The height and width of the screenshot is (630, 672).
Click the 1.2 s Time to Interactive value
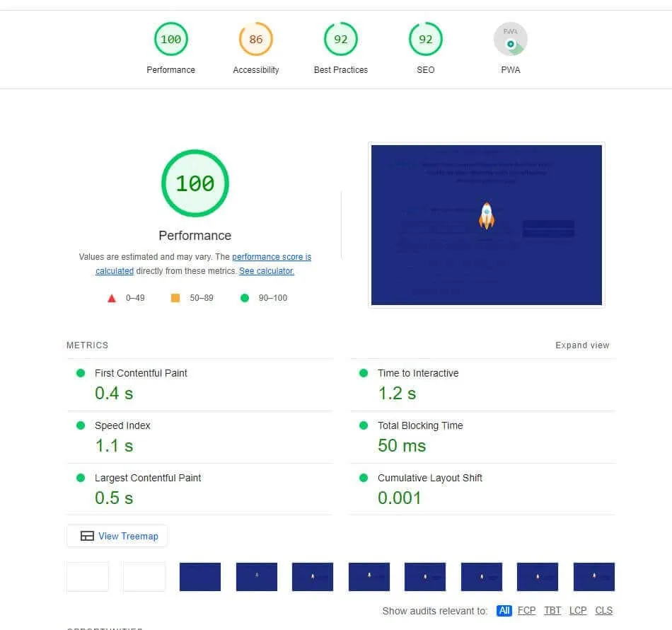397,394
